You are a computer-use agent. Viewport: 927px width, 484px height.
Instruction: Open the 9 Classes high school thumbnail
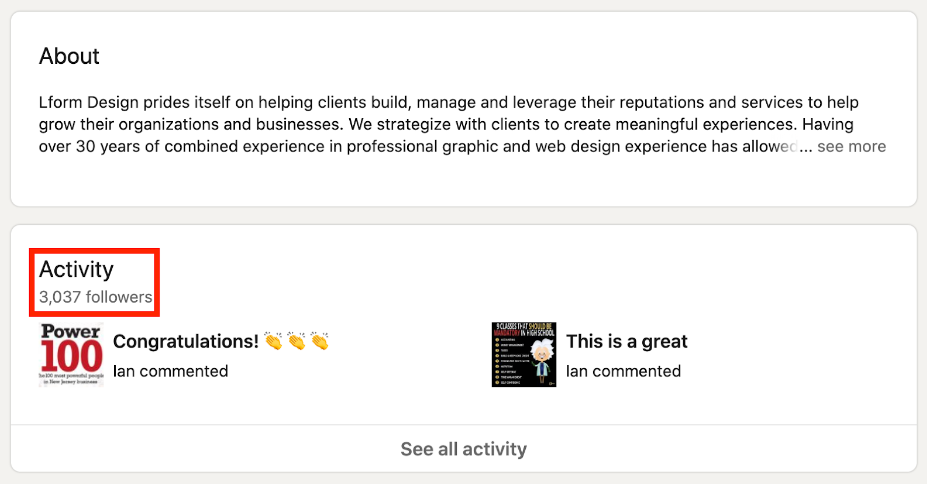click(x=524, y=355)
